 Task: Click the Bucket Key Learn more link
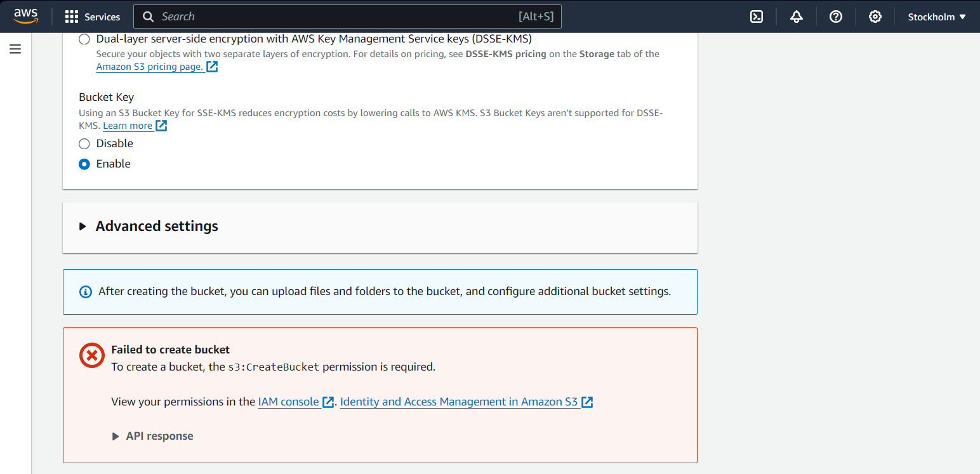[128, 126]
